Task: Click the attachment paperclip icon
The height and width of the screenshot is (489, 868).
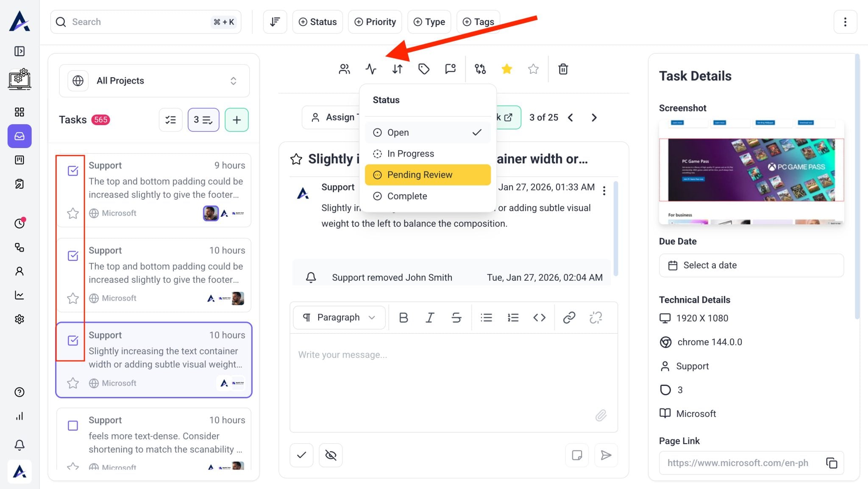Action: [x=601, y=415]
